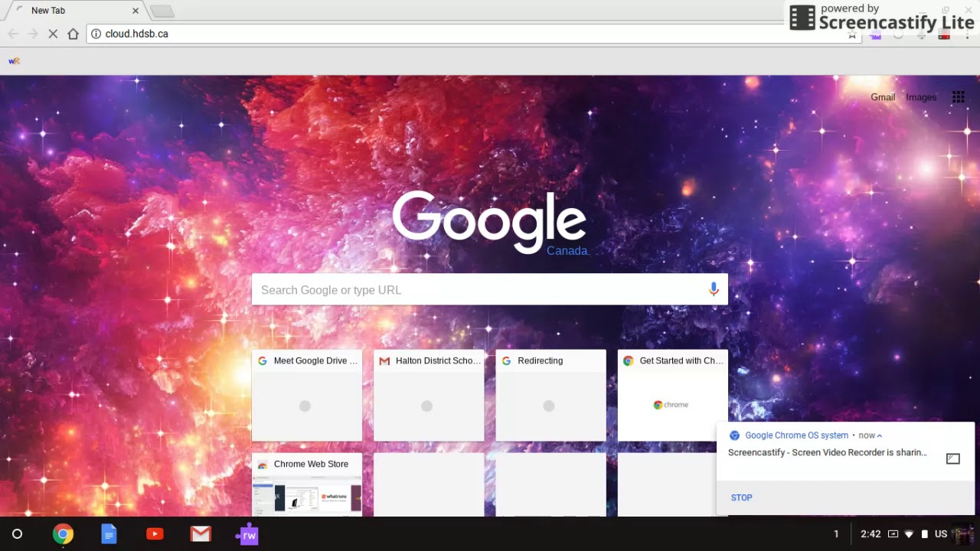Launch Gmail from the shelf

pyautogui.click(x=201, y=534)
